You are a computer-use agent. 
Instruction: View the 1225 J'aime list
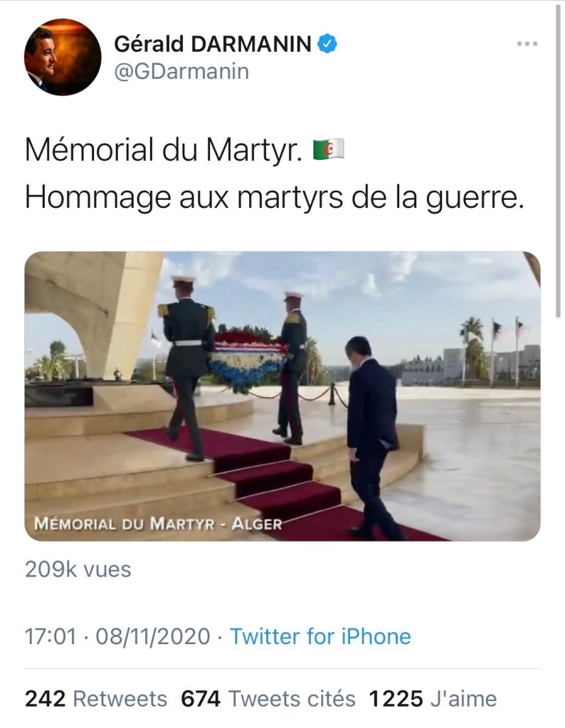[x=433, y=699]
